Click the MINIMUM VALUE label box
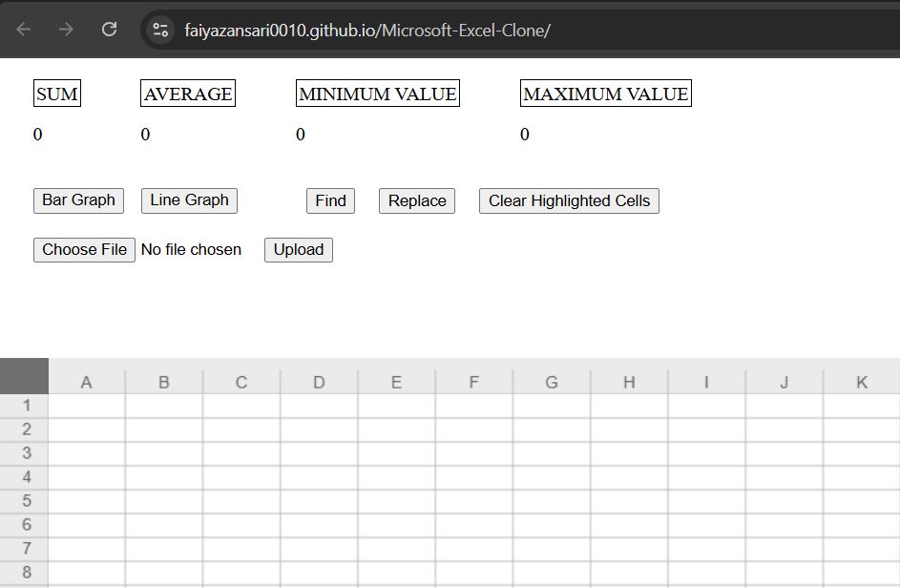Screen dimensions: 900x588 [x=378, y=93]
